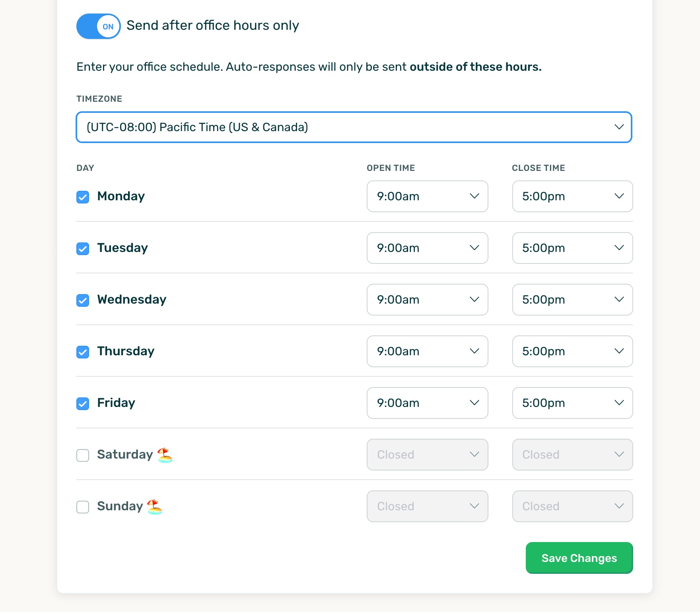Click the Tuesday day label
This screenshot has width=700, height=612.
[122, 248]
